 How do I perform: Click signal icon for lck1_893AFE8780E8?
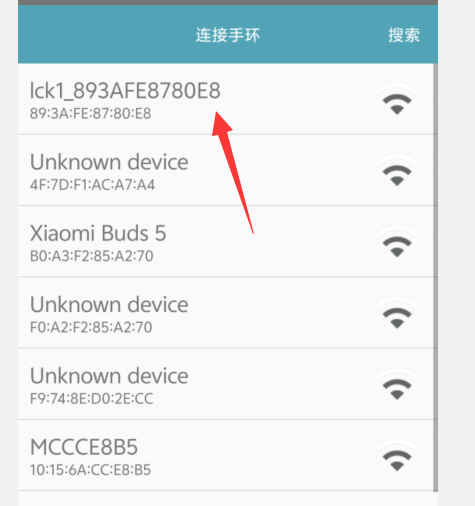point(397,100)
